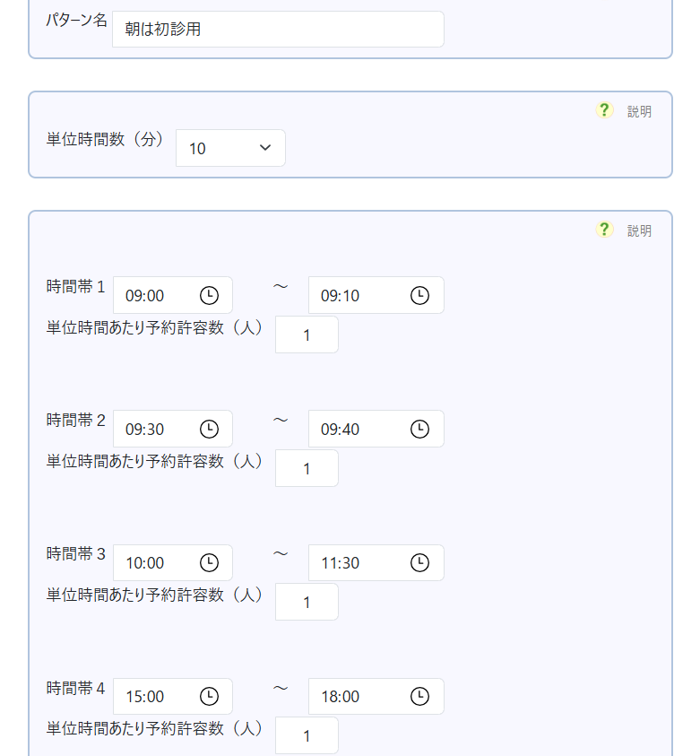Screen dimensions: 700x756
Task: Click help icon in 時間帯 section
Action: tap(605, 230)
